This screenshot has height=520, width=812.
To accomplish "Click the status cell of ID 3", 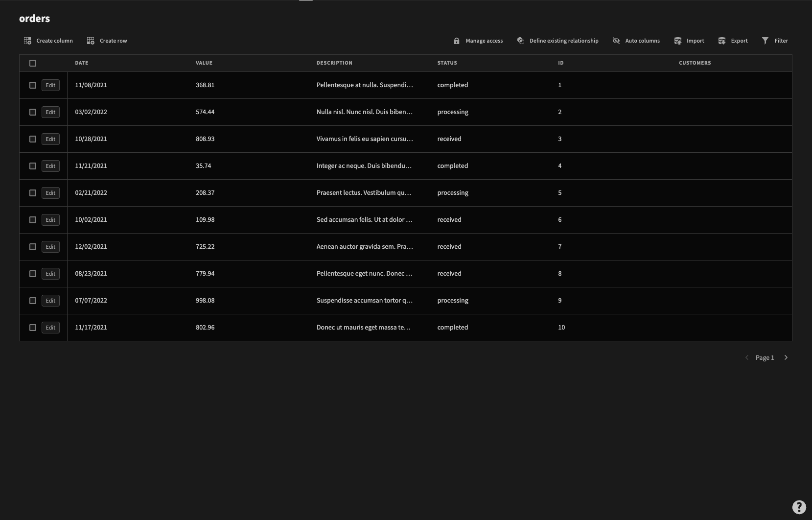I will pos(449,139).
